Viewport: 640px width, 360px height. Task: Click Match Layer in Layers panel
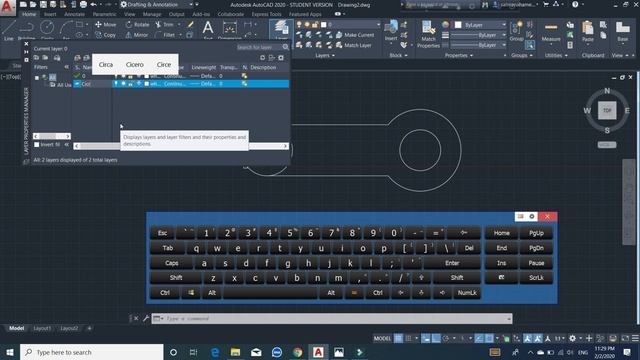[353, 45]
